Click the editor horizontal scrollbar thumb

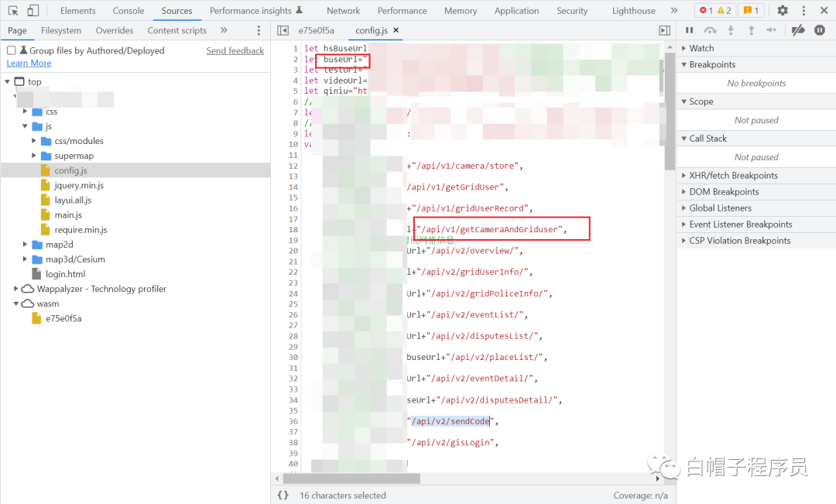point(351,478)
